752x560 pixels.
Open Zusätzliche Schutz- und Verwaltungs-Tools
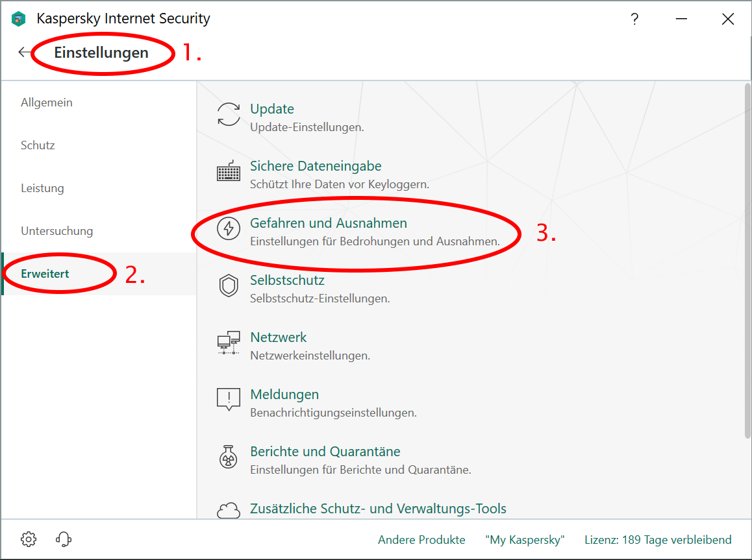[x=378, y=508]
